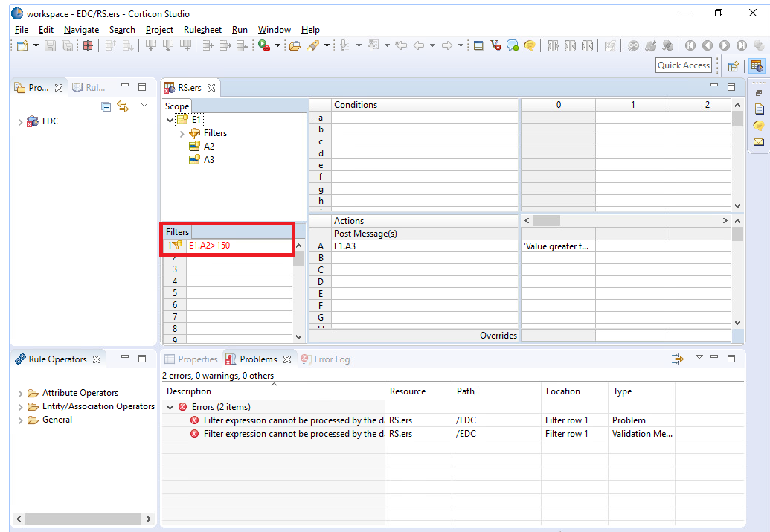Sort problems by Resource column header
Screen dimensions: 770x532
pos(418,391)
